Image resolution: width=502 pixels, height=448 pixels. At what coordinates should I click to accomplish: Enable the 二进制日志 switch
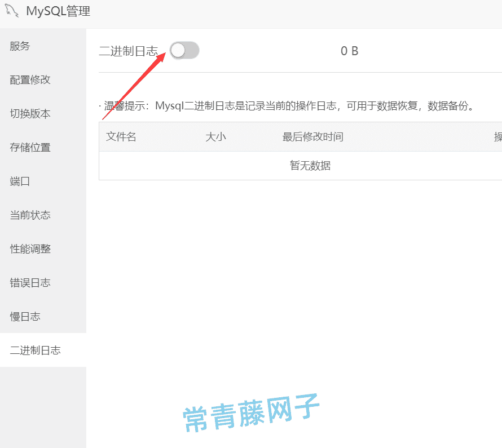184,50
